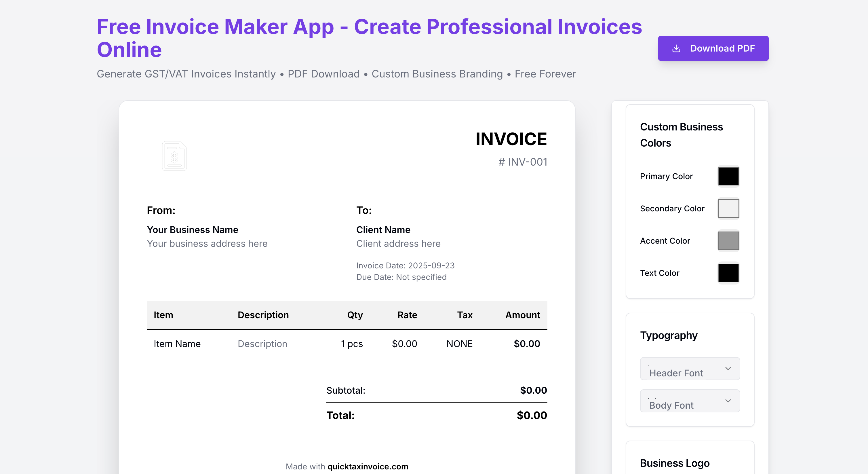Open the Primary Color picker
Screen dimensions: 868x474
coord(728,176)
